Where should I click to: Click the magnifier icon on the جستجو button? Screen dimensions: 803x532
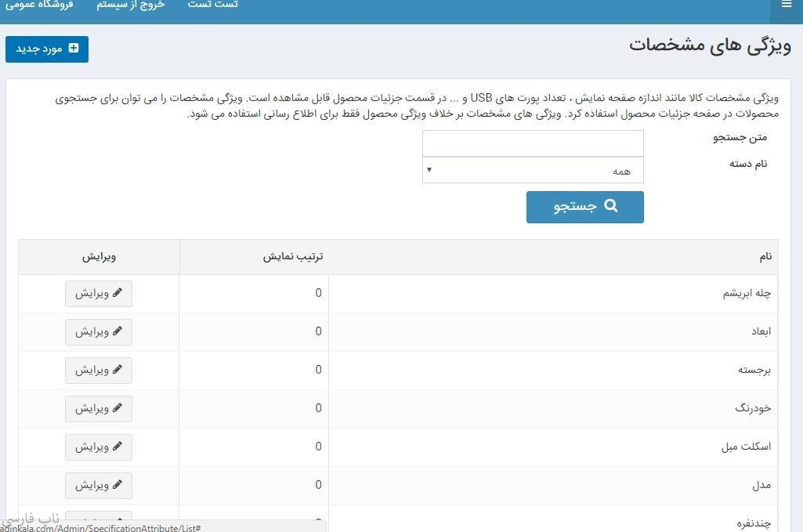(x=611, y=207)
